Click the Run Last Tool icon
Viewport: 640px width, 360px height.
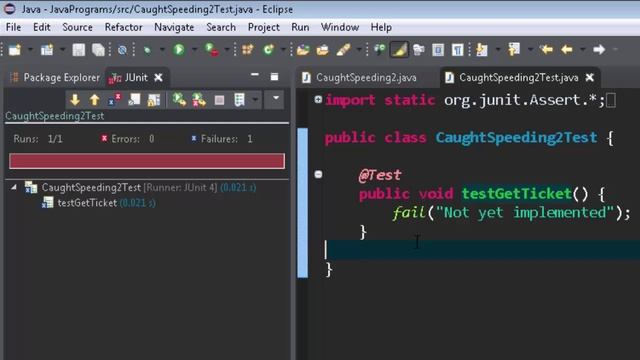(x=211, y=50)
